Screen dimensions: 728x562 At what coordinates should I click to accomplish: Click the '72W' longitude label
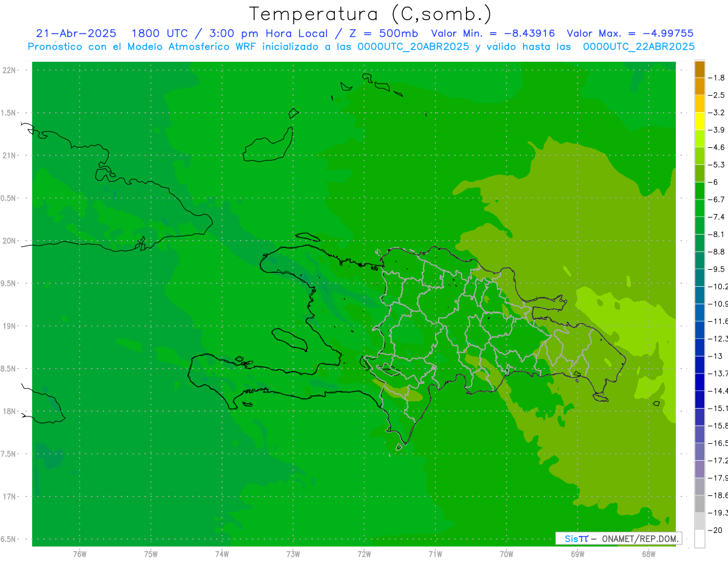tap(364, 554)
